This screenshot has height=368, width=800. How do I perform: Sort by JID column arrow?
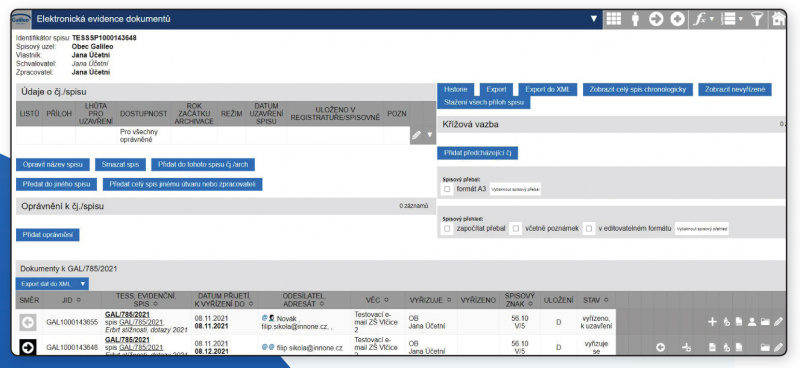79,300
